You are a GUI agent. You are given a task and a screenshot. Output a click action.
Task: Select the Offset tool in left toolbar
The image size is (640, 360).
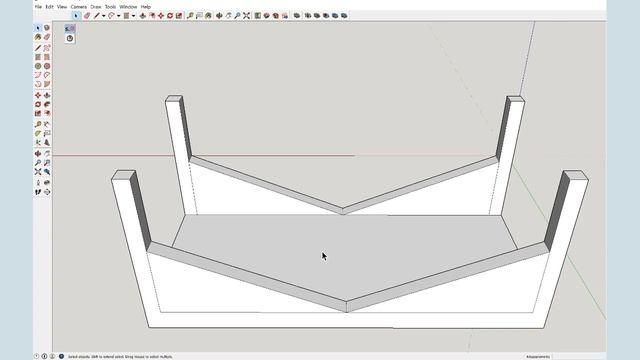(47, 113)
